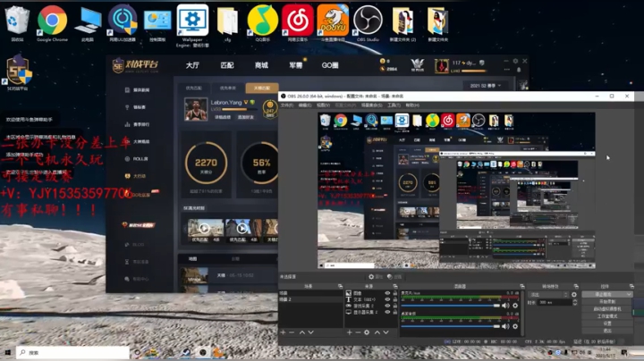Open the Recycle Bin desktop icon
Image resolution: width=644 pixels, height=361 pixels.
click(17, 22)
